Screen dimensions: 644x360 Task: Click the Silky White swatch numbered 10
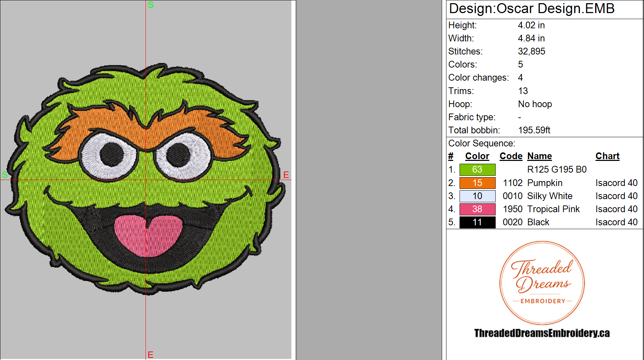point(477,196)
